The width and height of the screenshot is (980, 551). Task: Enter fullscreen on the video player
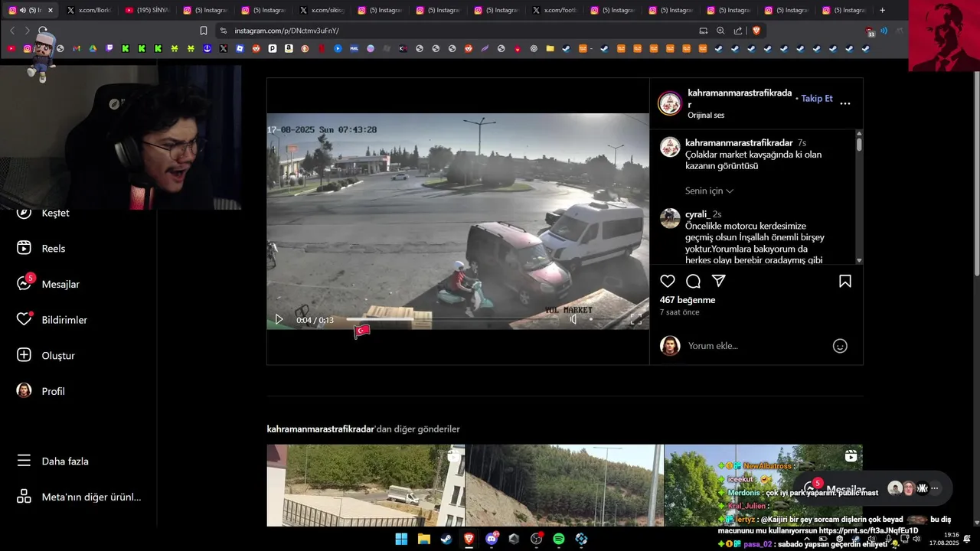[635, 319]
